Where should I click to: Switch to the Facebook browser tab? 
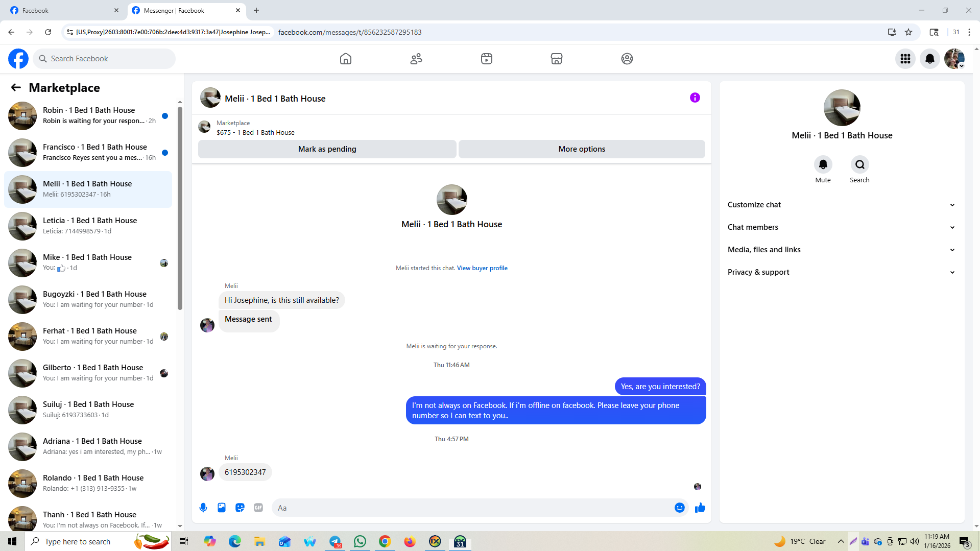(x=64, y=10)
